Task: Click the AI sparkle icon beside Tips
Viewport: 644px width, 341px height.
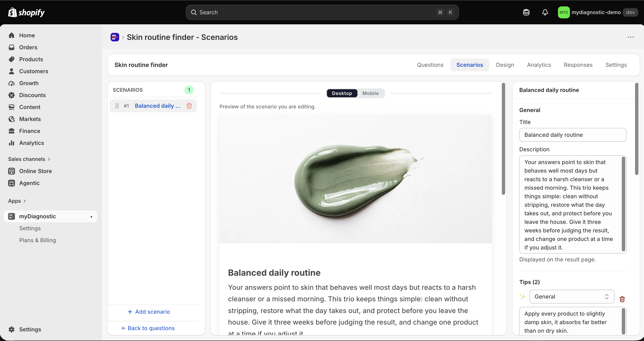Action: point(523,297)
